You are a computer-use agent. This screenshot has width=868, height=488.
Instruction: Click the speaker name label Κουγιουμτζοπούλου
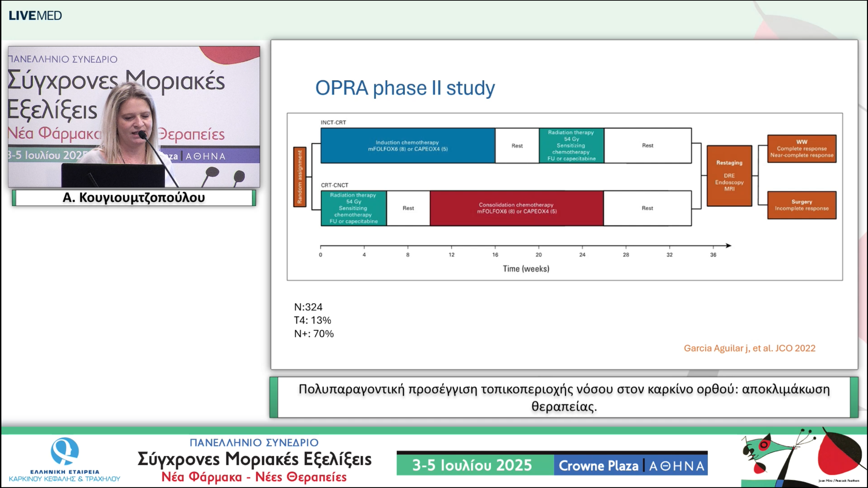click(x=134, y=198)
